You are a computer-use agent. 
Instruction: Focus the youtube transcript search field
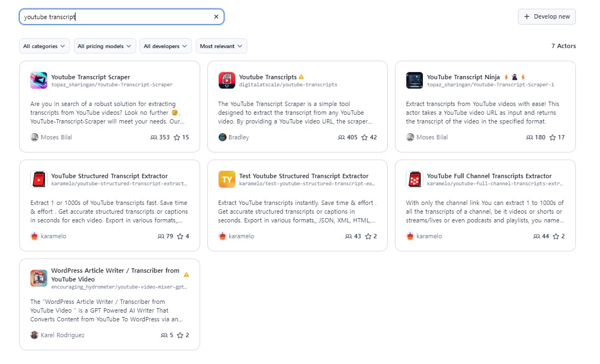[x=115, y=17]
